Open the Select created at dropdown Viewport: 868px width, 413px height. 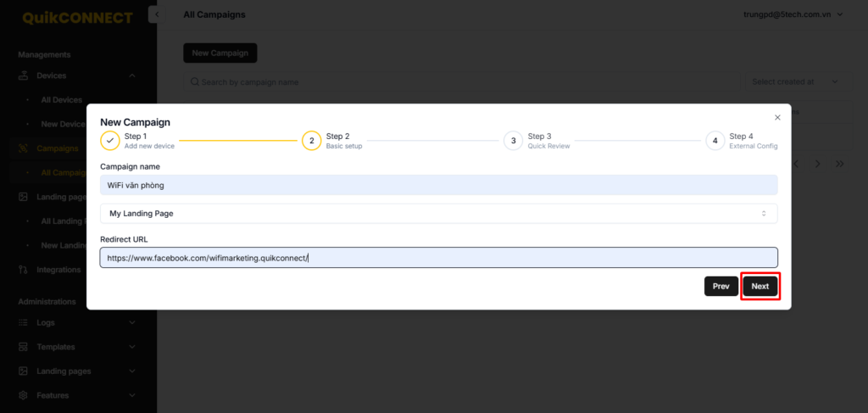pos(798,81)
